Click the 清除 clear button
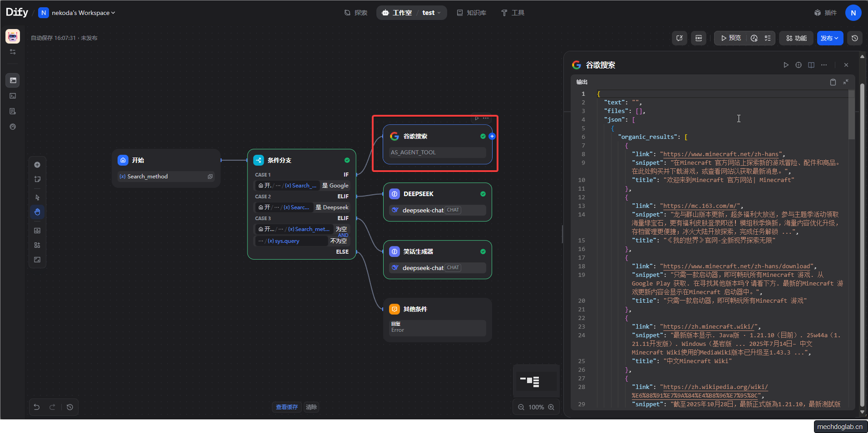868x433 pixels. point(311,407)
